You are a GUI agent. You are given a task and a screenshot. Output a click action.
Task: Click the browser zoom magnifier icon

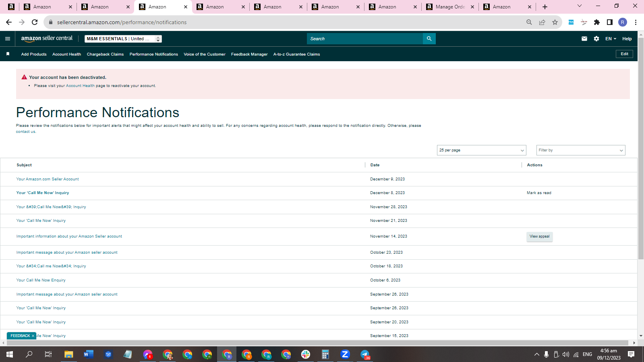tap(529, 22)
